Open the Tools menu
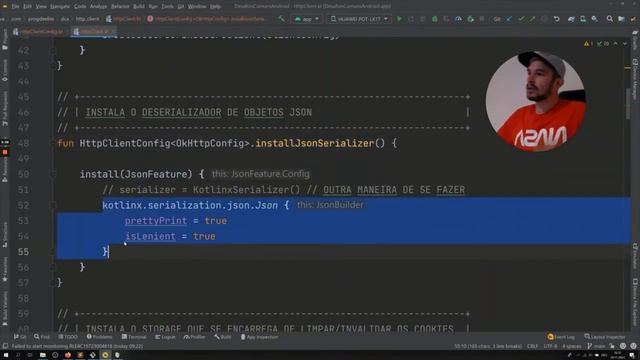The height and width of the screenshot is (360, 640). pos(167,7)
